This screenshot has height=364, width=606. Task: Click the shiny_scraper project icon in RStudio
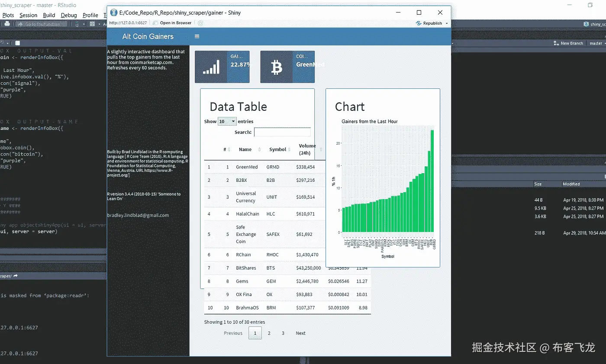(587, 24)
